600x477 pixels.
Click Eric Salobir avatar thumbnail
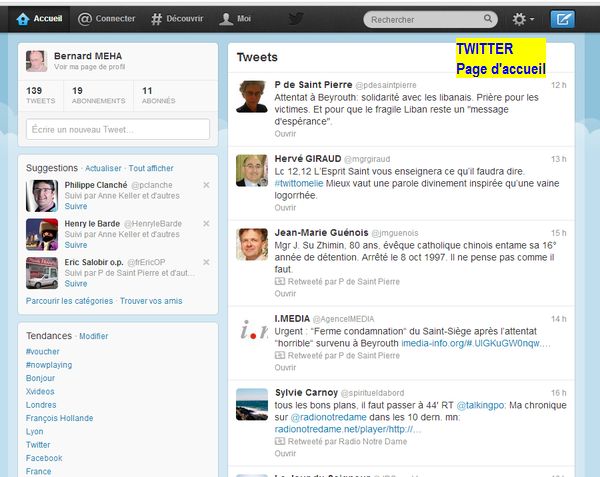42,273
